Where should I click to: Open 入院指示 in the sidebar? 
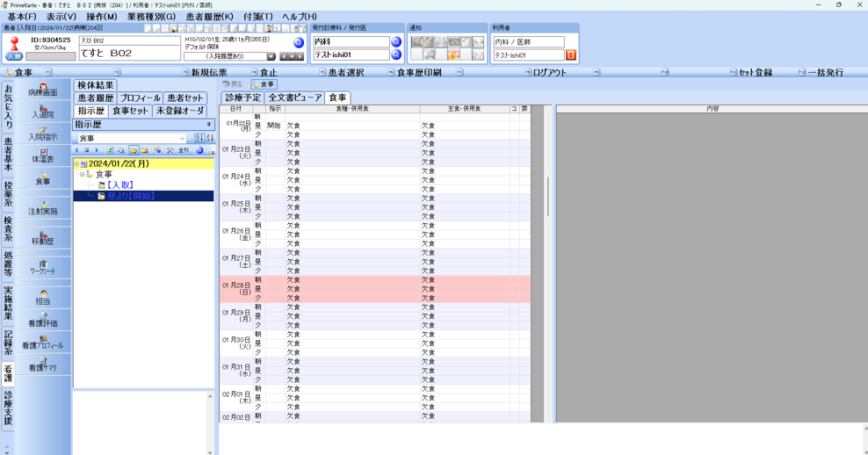(x=43, y=134)
